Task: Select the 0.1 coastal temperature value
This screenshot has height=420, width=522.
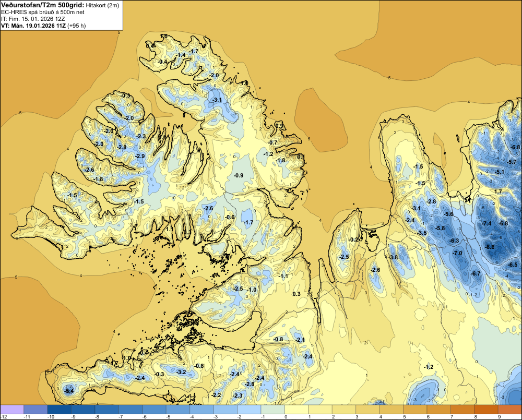Action: pos(301,157)
